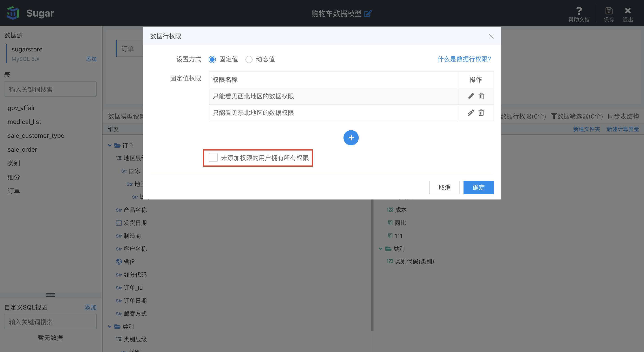Image resolution: width=644 pixels, height=352 pixels.
Task: Edit the 东北地区 permission row
Action: click(x=470, y=112)
